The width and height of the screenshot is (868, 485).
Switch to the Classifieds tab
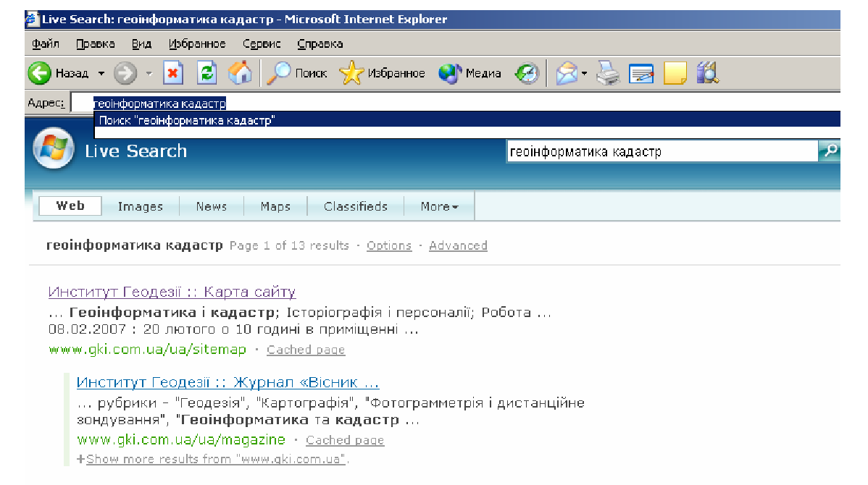(356, 206)
